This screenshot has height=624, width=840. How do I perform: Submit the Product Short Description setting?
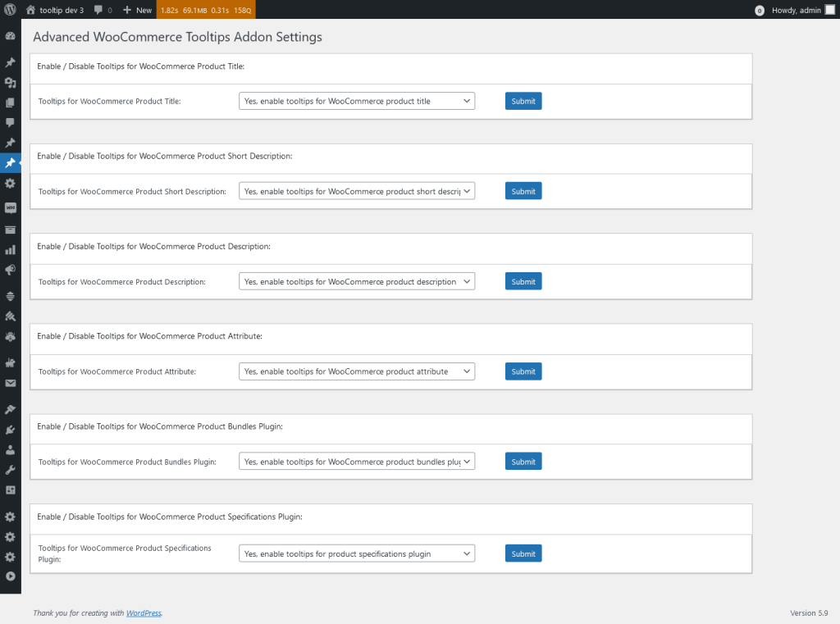[x=523, y=191]
